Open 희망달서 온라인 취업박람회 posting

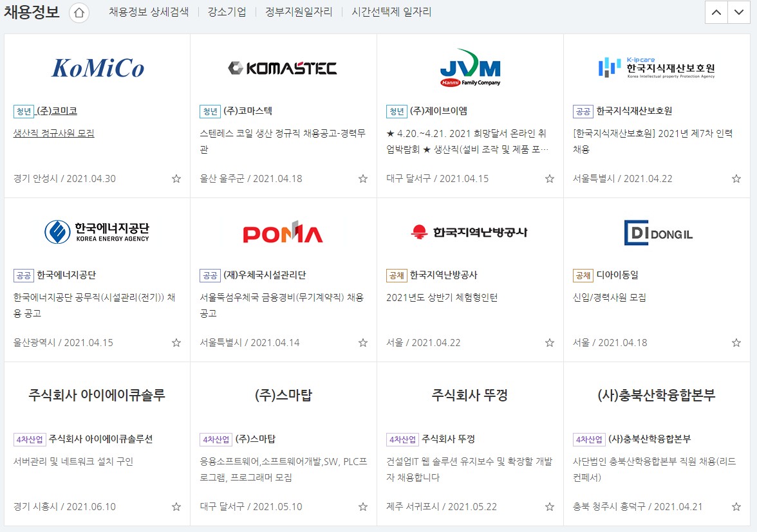(467, 141)
